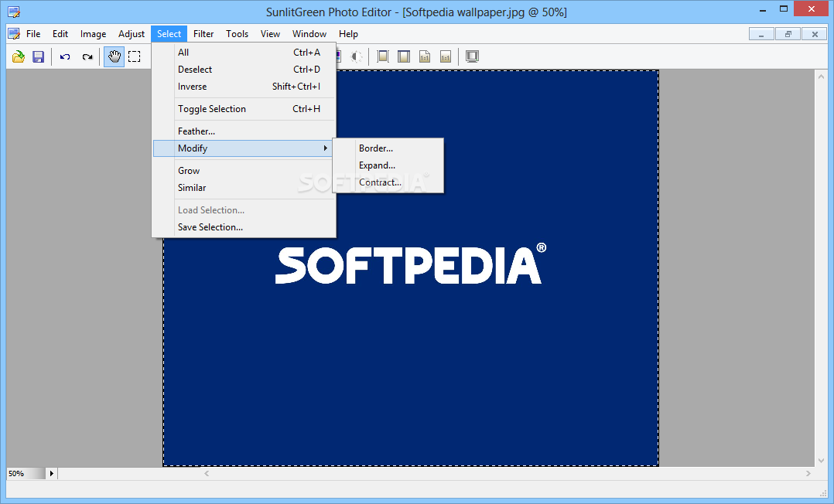Click Toggle Selection menu entry
Viewport: 834px width, 504px height.
pyautogui.click(x=244, y=108)
